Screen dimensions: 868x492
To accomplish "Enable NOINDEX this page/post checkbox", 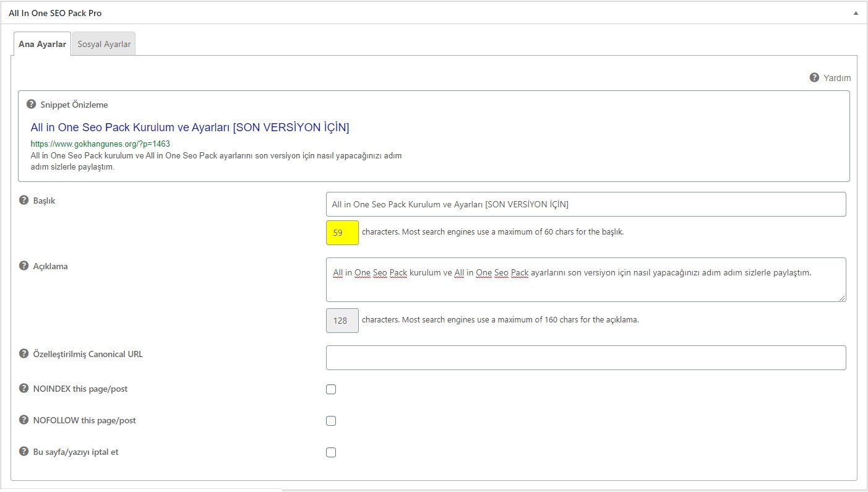I will tap(331, 389).
